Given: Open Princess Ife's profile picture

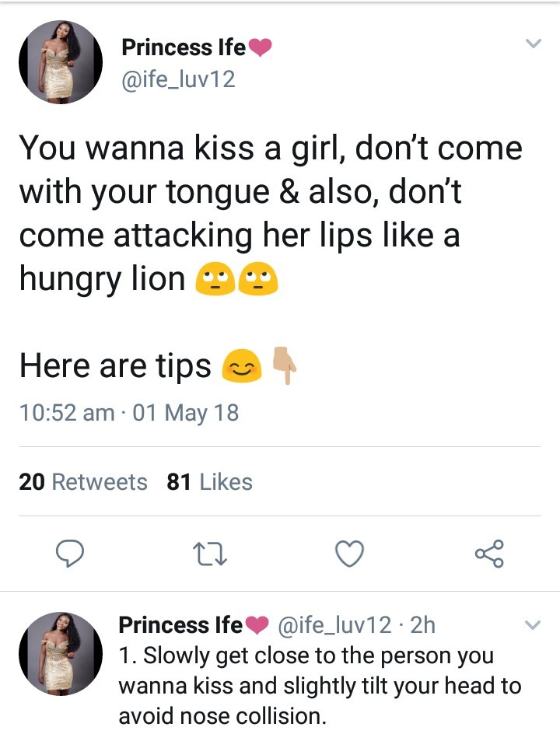Looking at the screenshot, I should (61, 61).
